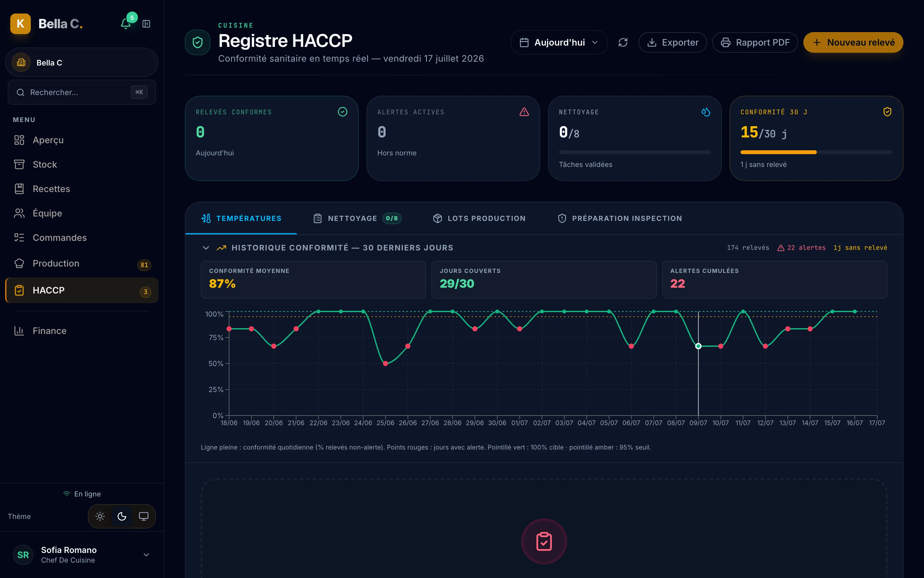The width and height of the screenshot is (924, 578).
Task: Click the Rapport PDF button
Action: click(x=755, y=42)
